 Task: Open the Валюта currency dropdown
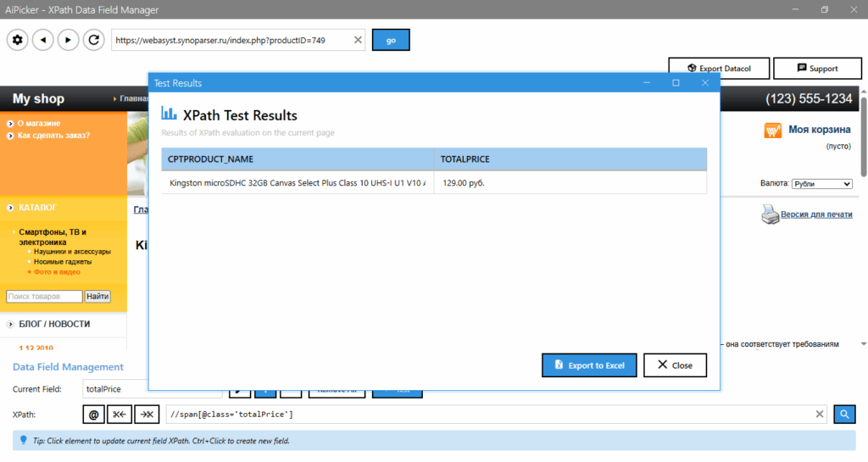click(821, 184)
